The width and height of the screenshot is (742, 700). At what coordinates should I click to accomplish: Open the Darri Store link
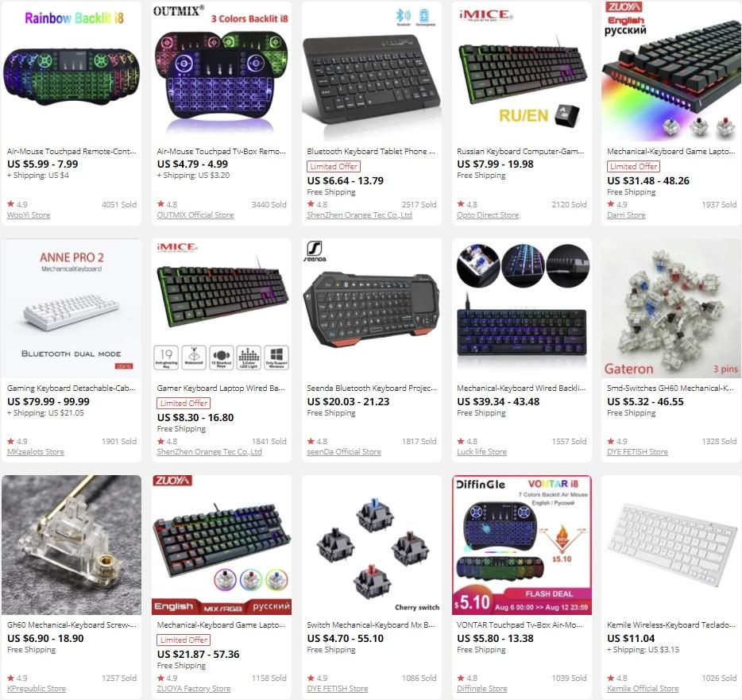(x=626, y=215)
